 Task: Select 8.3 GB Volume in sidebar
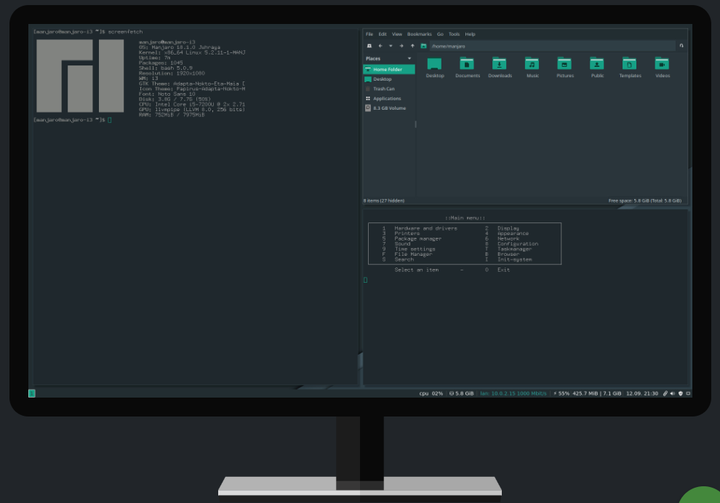389,108
